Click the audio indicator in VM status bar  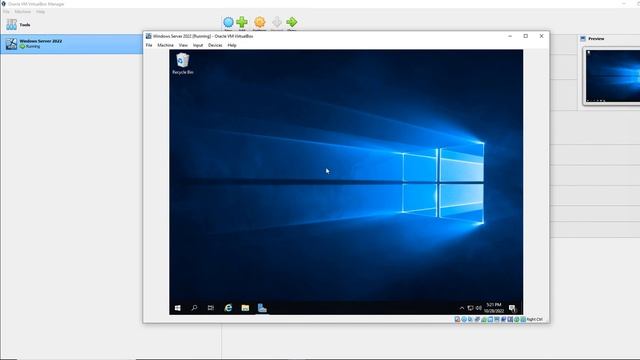(x=470, y=320)
